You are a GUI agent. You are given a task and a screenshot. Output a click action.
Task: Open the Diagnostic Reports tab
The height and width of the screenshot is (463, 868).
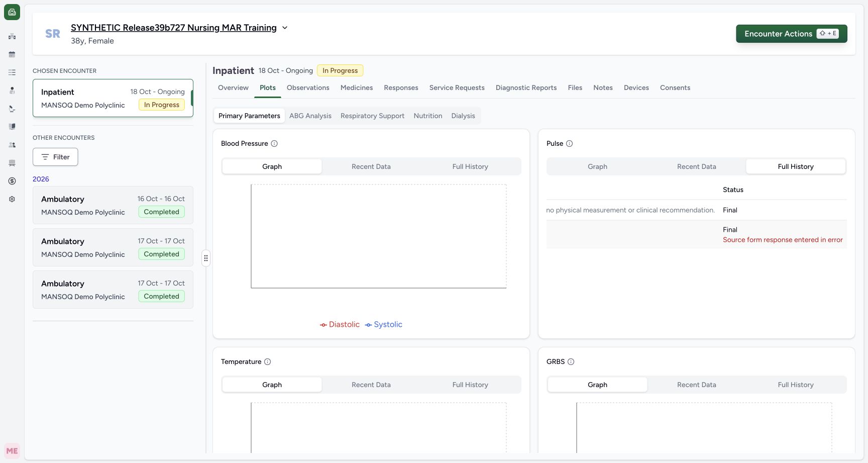pos(526,87)
